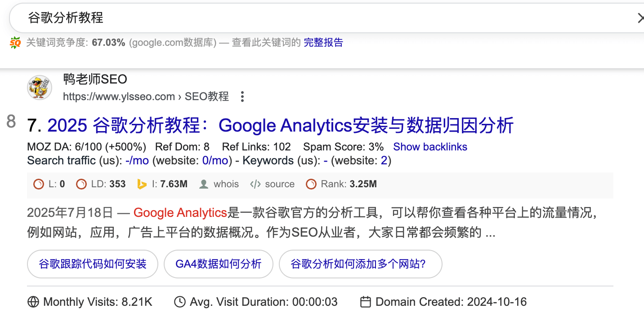
Task: Clear the search box with the X icon
Action: click(640, 18)
